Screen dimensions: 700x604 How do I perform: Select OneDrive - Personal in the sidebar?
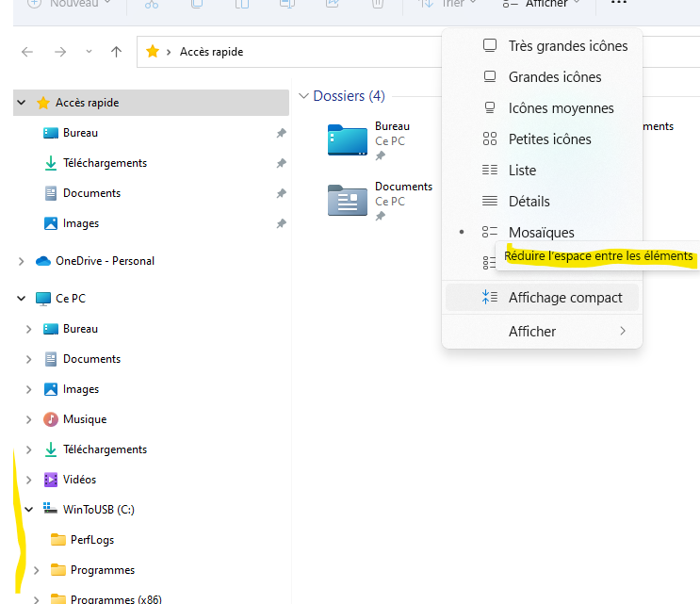tap(105, 261)
